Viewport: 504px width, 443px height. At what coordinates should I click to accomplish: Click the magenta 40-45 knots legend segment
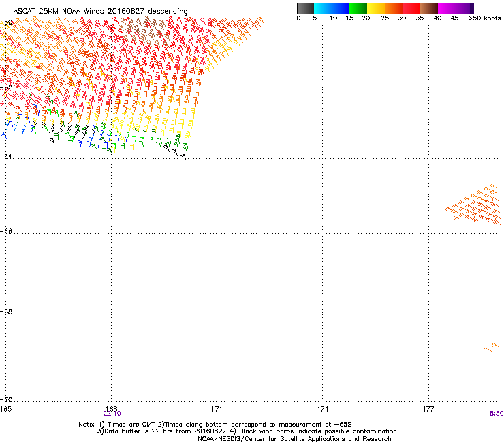point(447,8)
